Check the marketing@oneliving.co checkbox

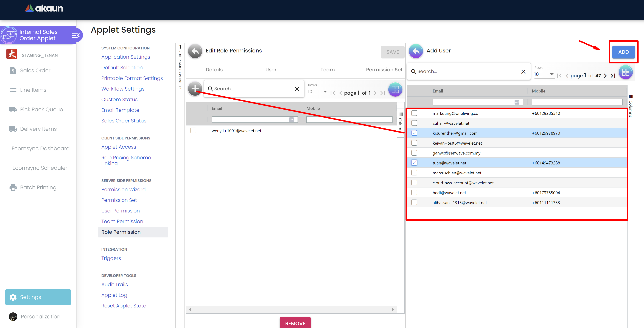[414, 113]
